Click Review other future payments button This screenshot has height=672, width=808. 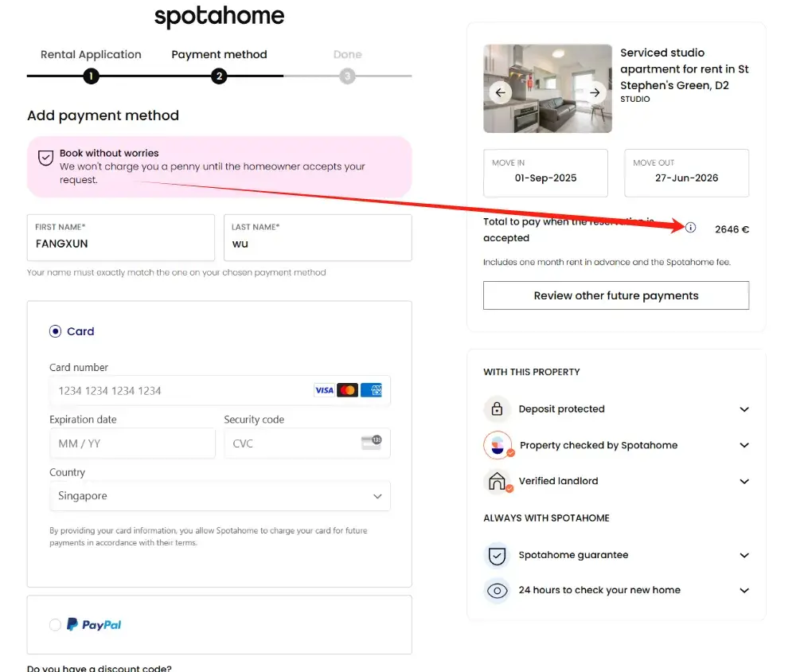[616, 295]
